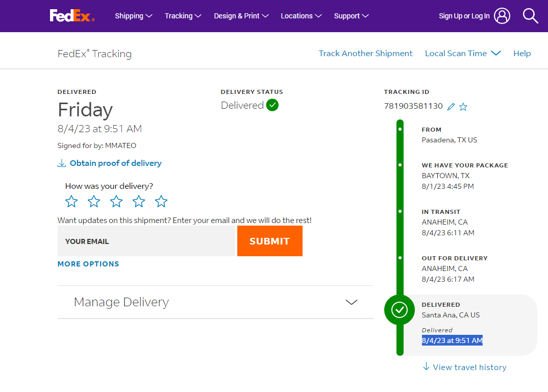Open the Shipping menu
This screenshot has height=392, width=548.
click(x=134, y=16)
